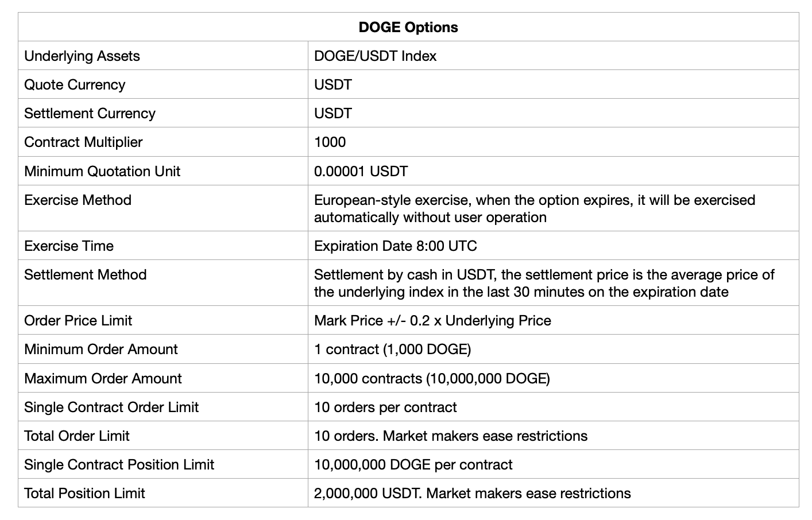Click the Settlement Currency row label
812x520 pixels.
click(90, 114)
